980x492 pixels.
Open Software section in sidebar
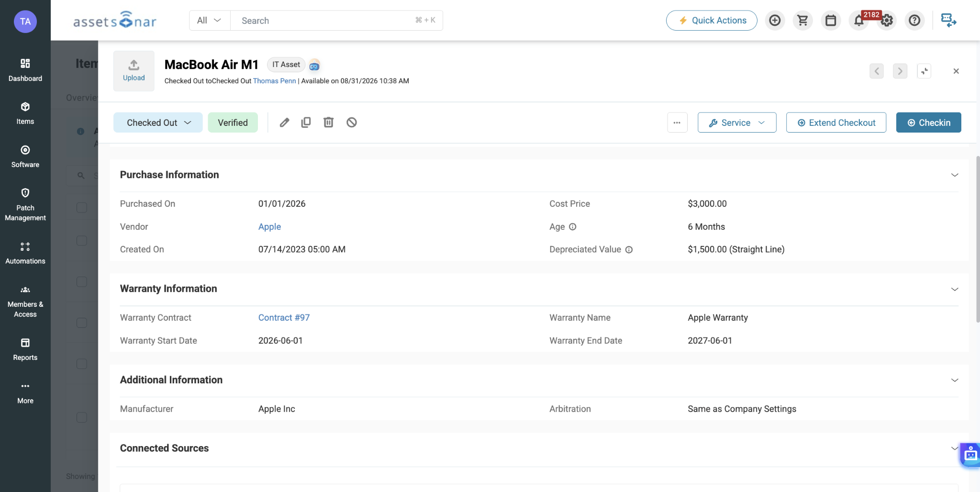click(x=25, y=156)
